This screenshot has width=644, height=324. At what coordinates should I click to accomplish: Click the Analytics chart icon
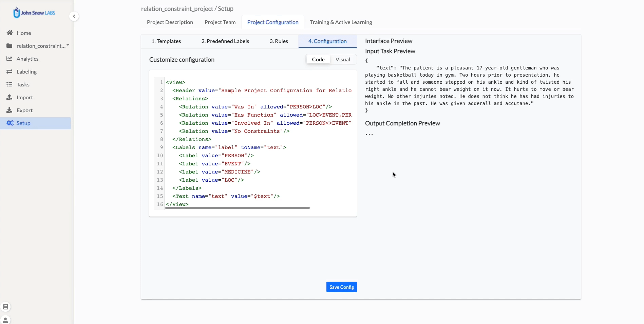point(10,59)
